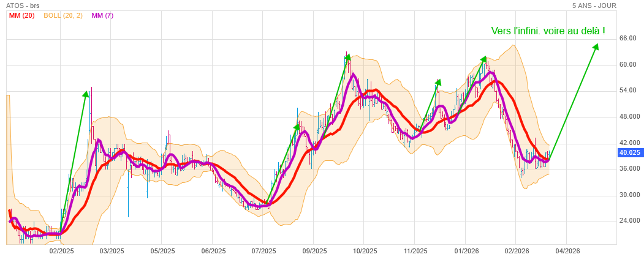Click the 02/2025 date axis label
Viewport: 644px width, 257px height.
(61, 250)
